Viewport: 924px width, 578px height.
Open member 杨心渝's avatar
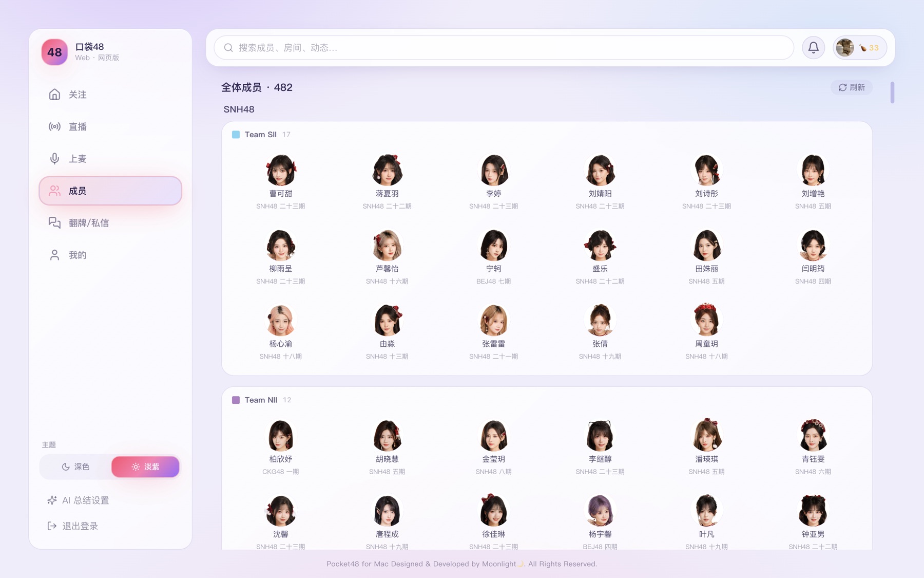pos(280,320)
